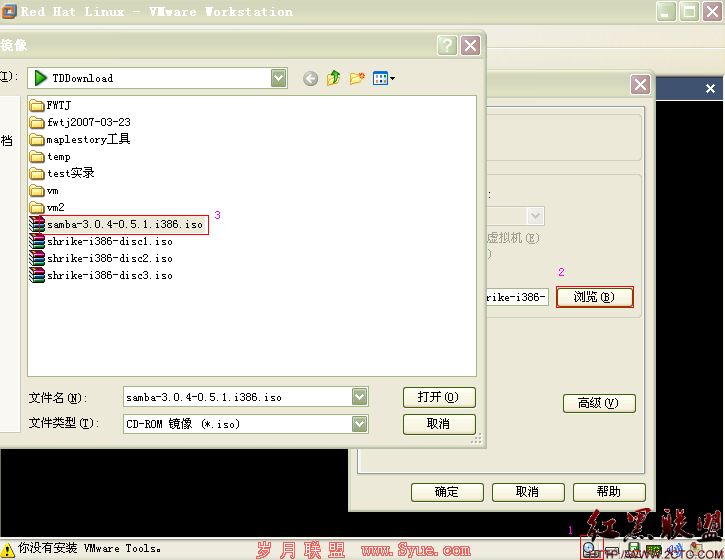
Task: Click the ISO path field showing rike-i386-
Action: (517, 297)
